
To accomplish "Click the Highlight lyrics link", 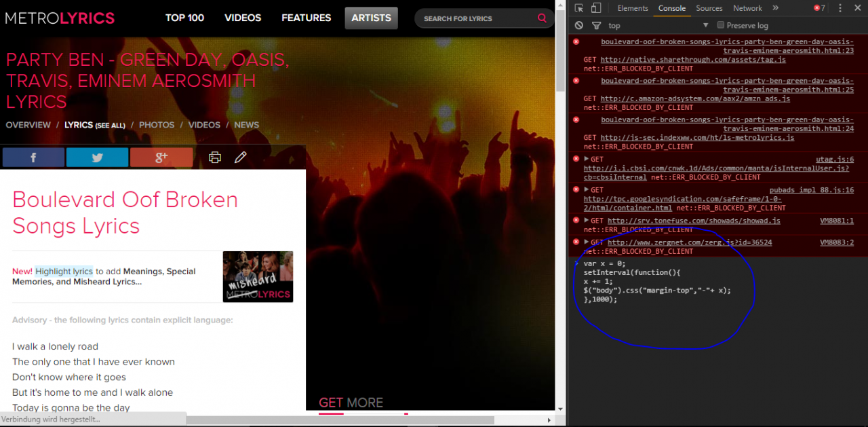I will [64, 272].
